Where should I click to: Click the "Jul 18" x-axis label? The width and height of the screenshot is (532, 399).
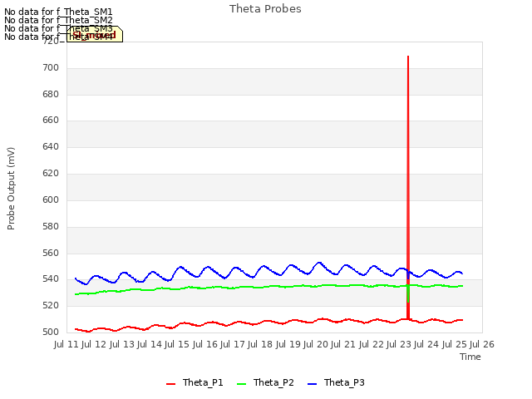(260, 344)
